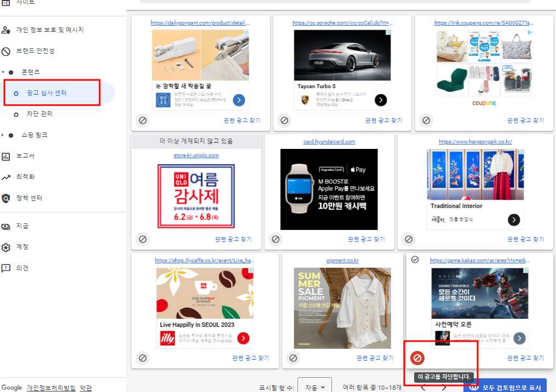Click 최적화 trend-line sidebar icon
This screenshot has width=556, height=392.
[5, 177]
